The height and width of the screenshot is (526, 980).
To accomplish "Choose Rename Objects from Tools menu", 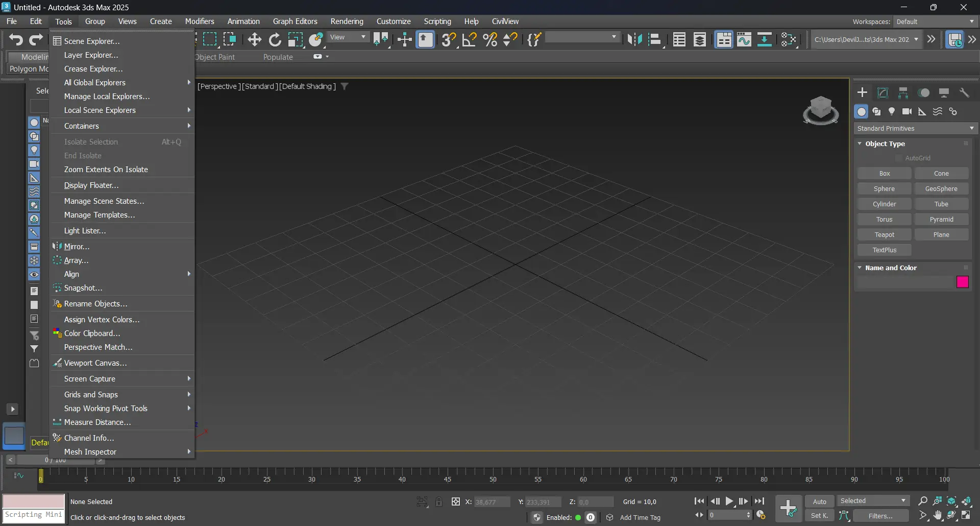I will 95,304.
